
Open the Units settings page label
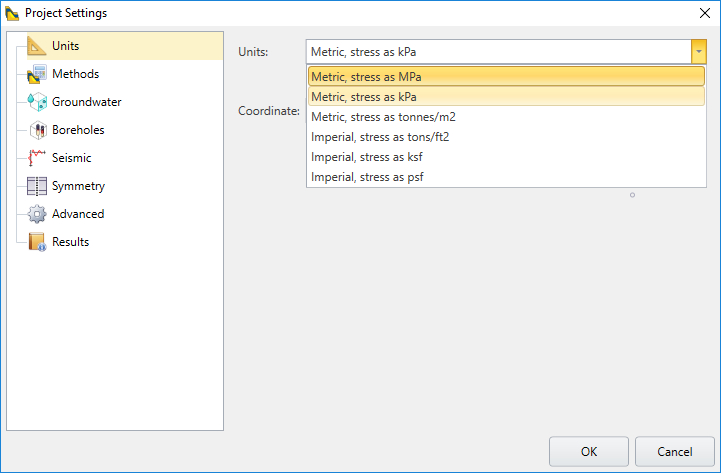click(x=65, y=46)
